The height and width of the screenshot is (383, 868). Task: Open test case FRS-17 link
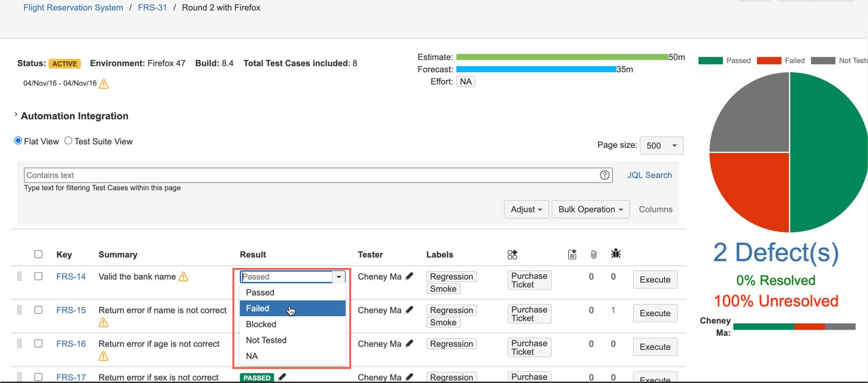(x=71, y=377)
